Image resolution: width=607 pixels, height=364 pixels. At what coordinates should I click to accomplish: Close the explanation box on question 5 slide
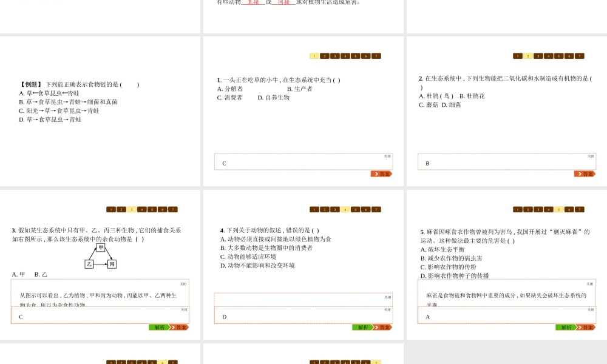(x=590, y=283)
